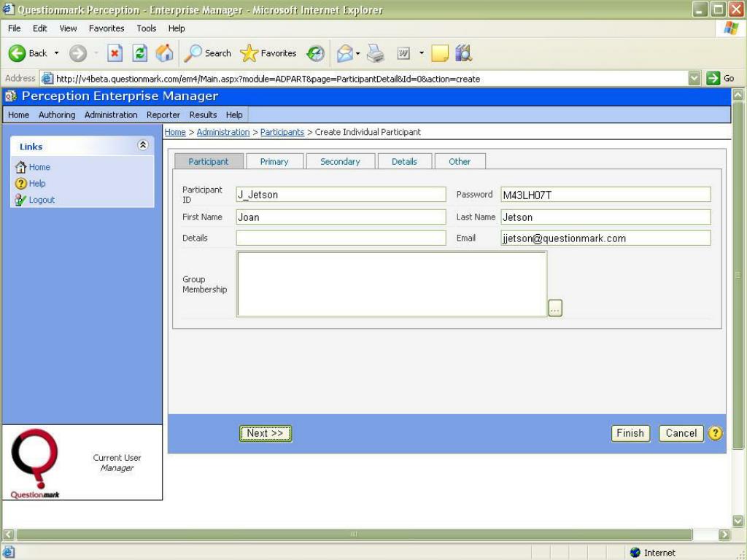747x560 pixels.
Task: Open the View menu
Action: pos(68,28)
